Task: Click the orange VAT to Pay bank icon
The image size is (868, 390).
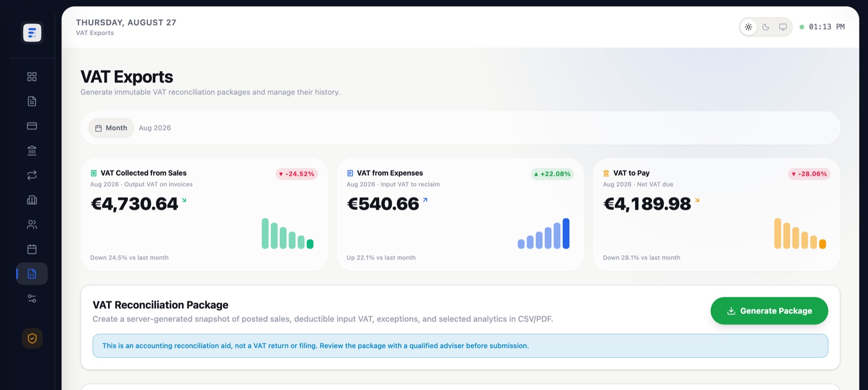Action: [x=606, y=173]
